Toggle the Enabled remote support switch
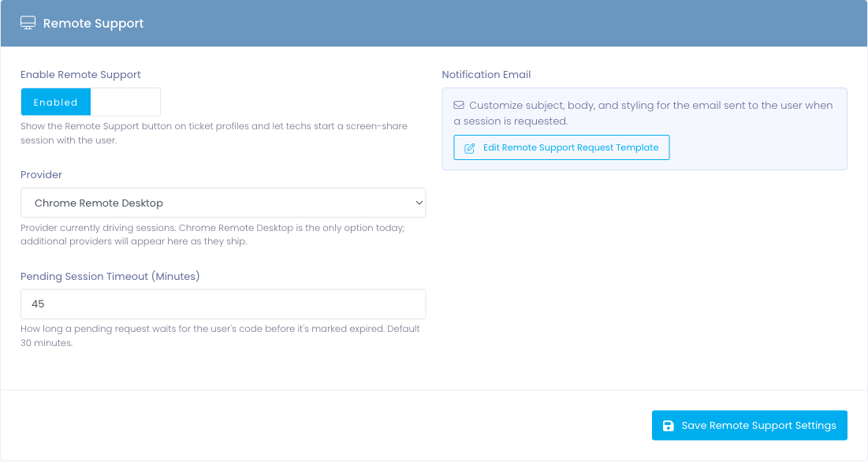 tap(91, 102)
